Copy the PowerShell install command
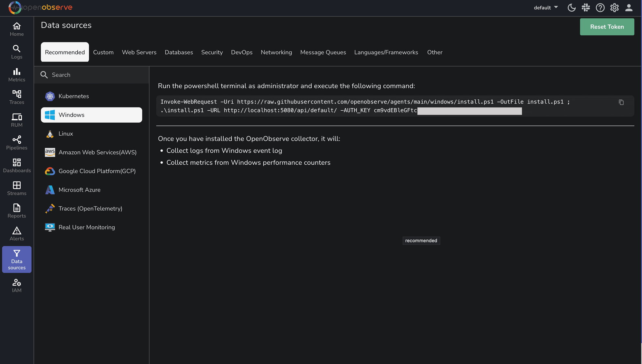Screen dimensions: 642x364 click(621, 102)
